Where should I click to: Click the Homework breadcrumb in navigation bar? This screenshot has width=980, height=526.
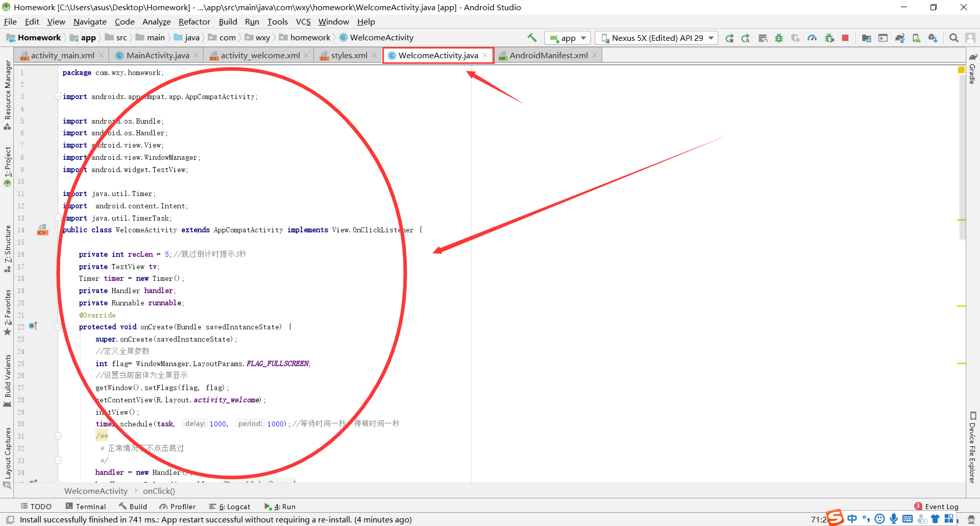(x=34, y=37)
